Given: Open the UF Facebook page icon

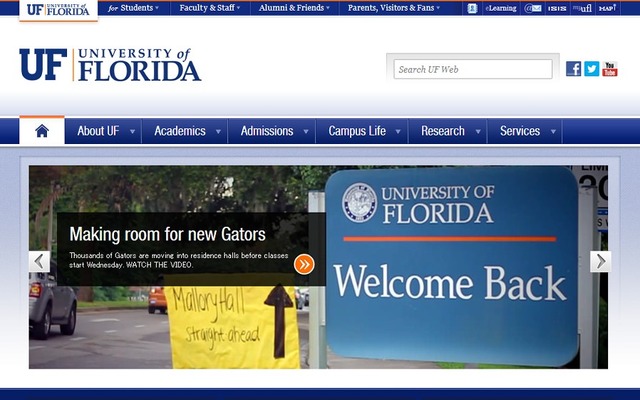Looking at the screenshot, I should coord(573,69).
